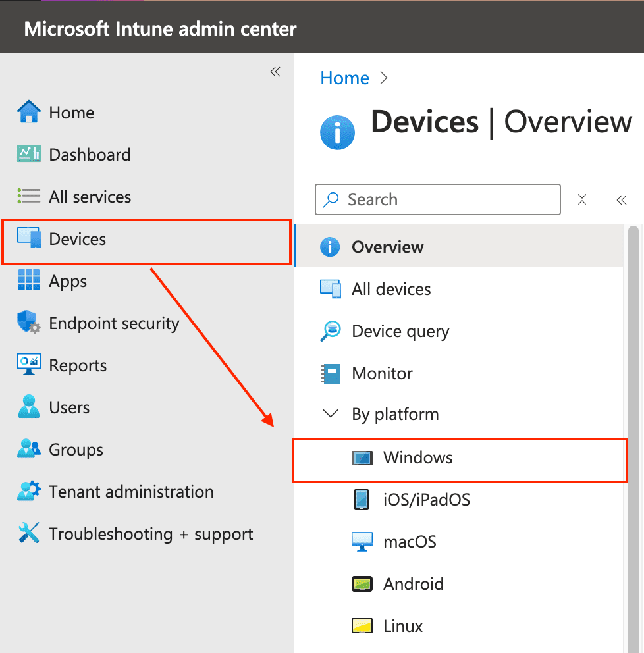Open the Overview page in Devices menu
Viewport: 644px width, 653px height.
pyautogui.click(x=387, y=247)
